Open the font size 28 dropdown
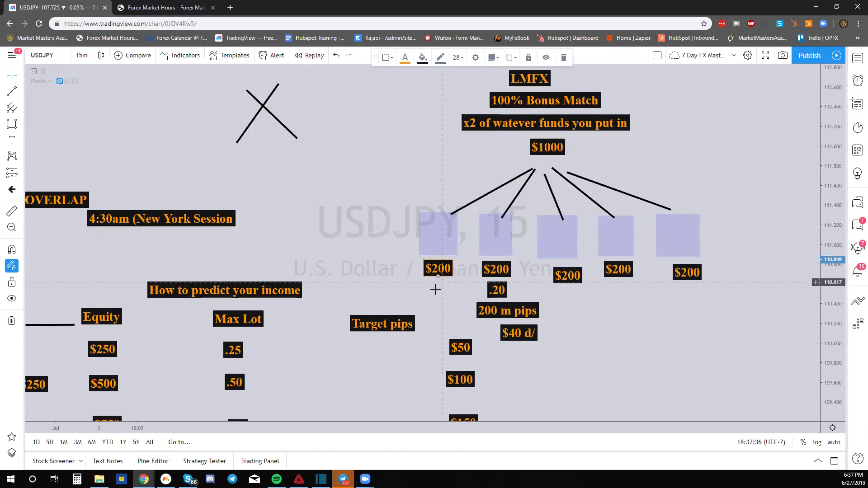 tap(458, 57)
